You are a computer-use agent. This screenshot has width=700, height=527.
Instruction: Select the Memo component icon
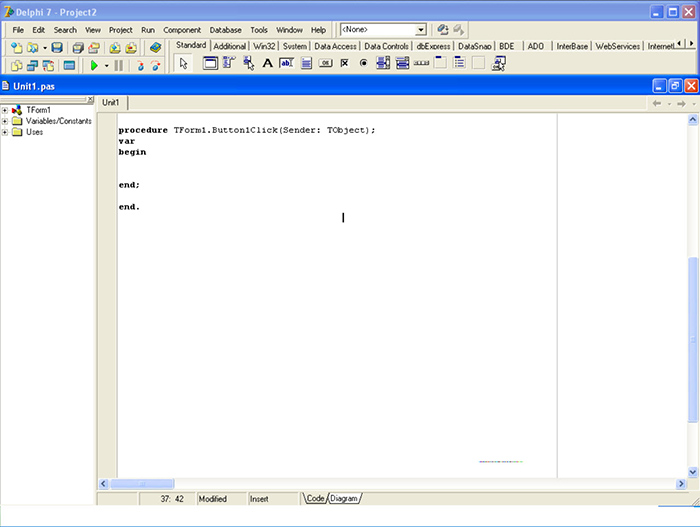pos(306,63)
